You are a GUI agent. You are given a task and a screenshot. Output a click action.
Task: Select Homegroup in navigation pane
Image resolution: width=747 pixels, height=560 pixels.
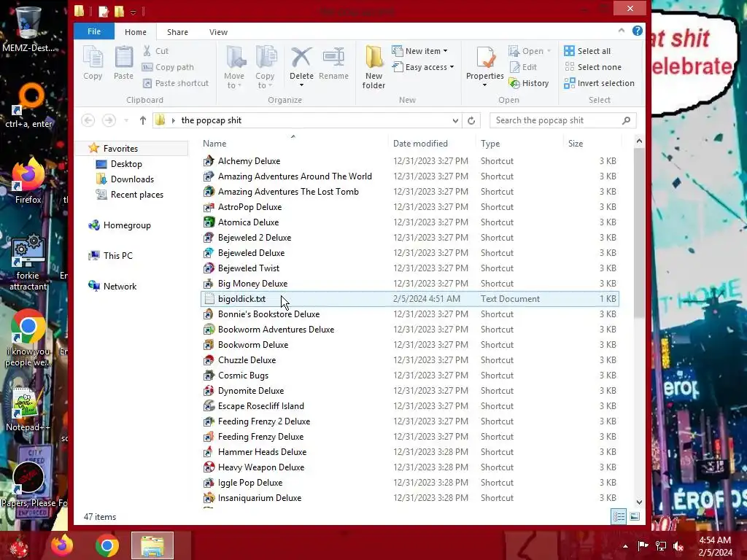(x=127, y=225)
